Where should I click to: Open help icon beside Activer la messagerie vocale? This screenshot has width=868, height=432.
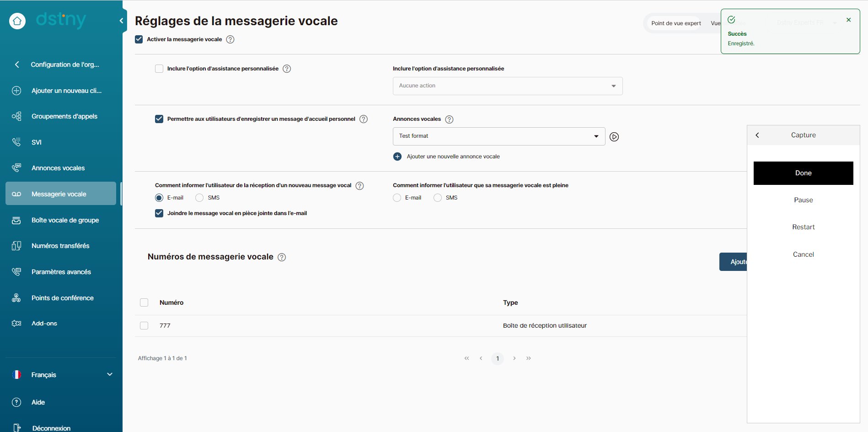coord(230,39)
